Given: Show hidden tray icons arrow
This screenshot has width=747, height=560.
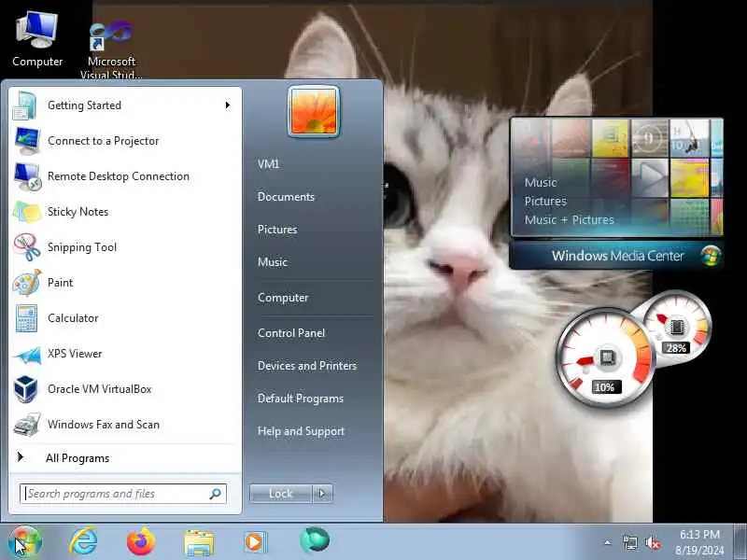Looking at the screenshot, I should pyautogui.click(x=608, y=542).
